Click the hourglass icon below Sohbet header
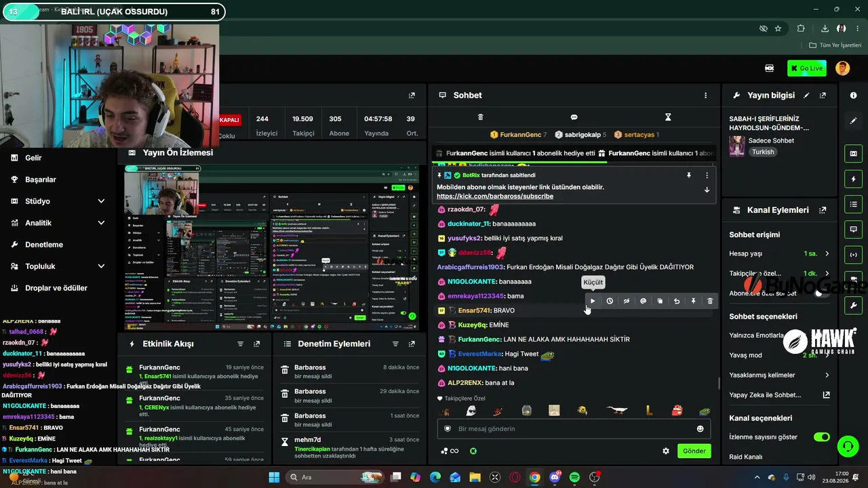This screenshot has height=488, width=868. (x=668, y=117)
